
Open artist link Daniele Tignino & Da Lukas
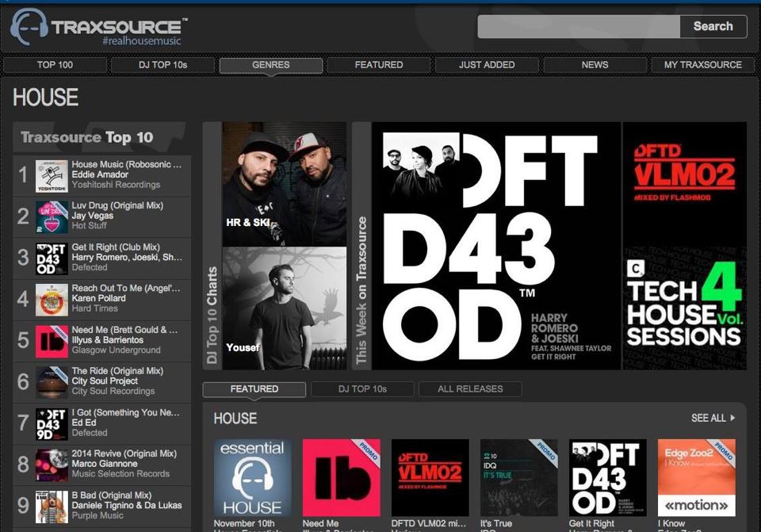coord(127,506)
